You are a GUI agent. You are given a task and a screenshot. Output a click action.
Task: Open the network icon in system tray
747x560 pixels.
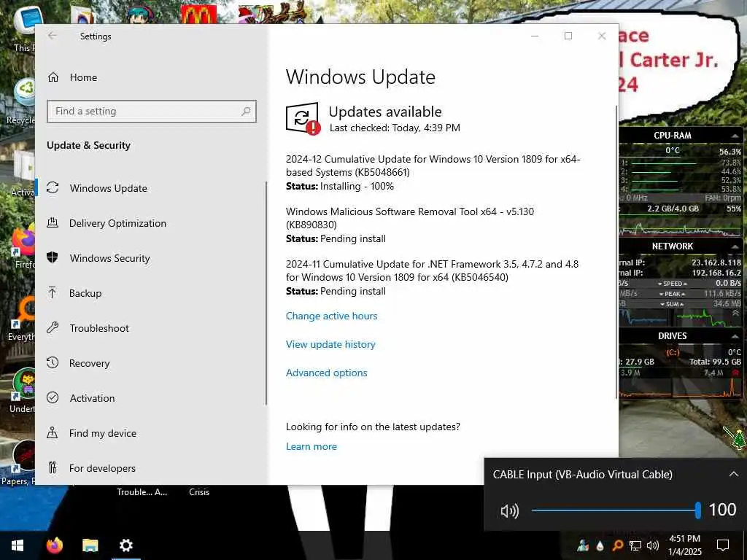[635, 545]
